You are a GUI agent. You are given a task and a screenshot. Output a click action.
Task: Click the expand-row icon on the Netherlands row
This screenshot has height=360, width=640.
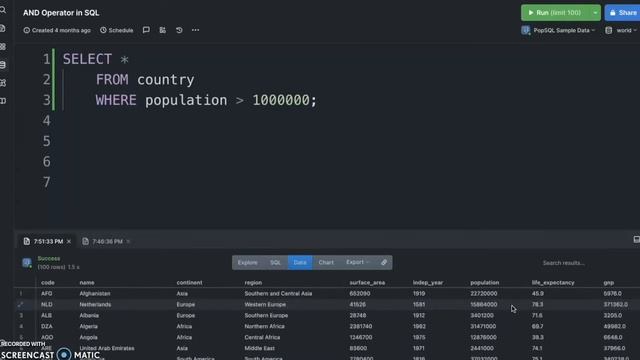coord(20,304)
